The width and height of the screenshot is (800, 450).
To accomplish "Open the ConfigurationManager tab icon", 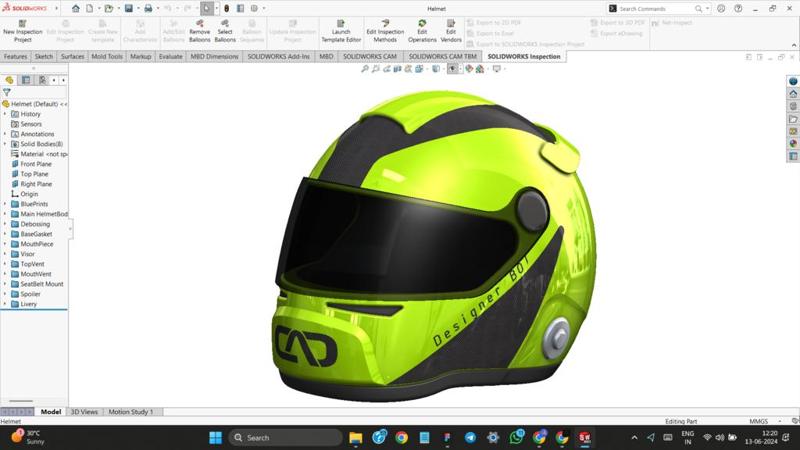I will pos(42,80).
